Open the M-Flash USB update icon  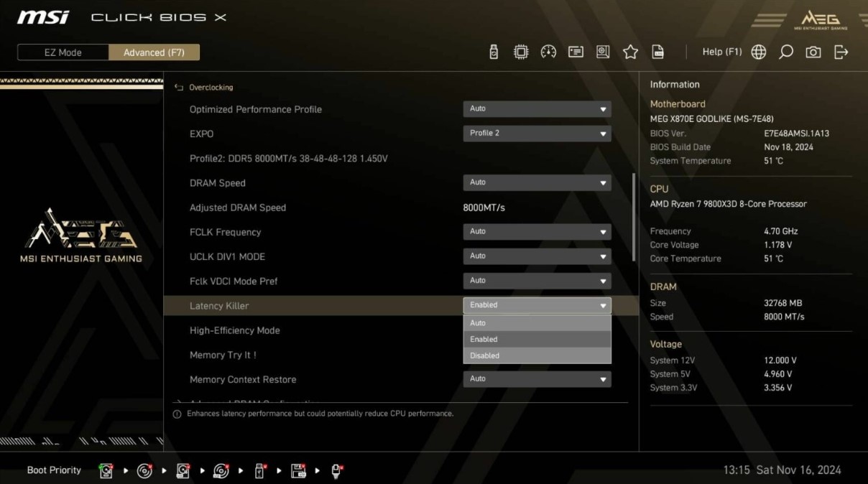point(494,52)
